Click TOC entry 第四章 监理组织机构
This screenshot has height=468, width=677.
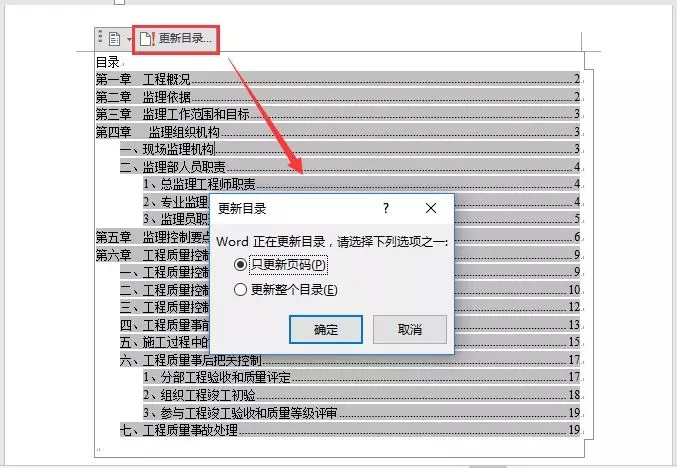pyautogui.click(x=338, y=132)
